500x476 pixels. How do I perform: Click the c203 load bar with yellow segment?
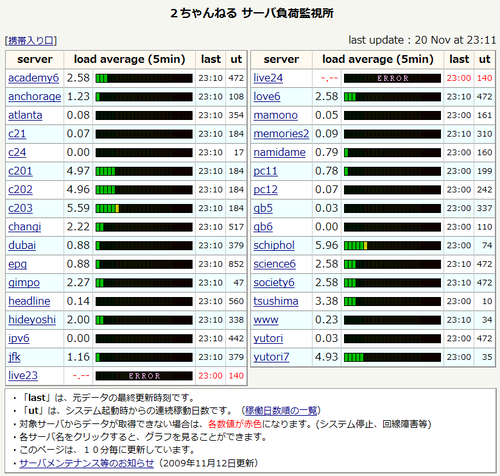(x=144, y=209)
